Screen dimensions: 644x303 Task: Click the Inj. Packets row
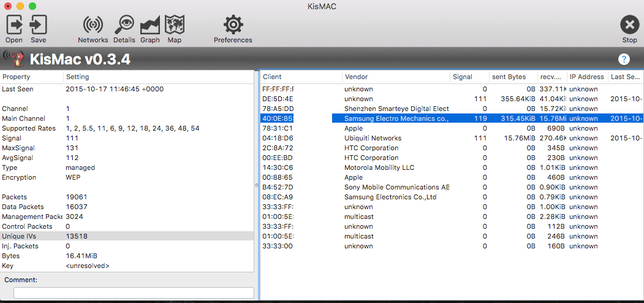coord(127,246)
